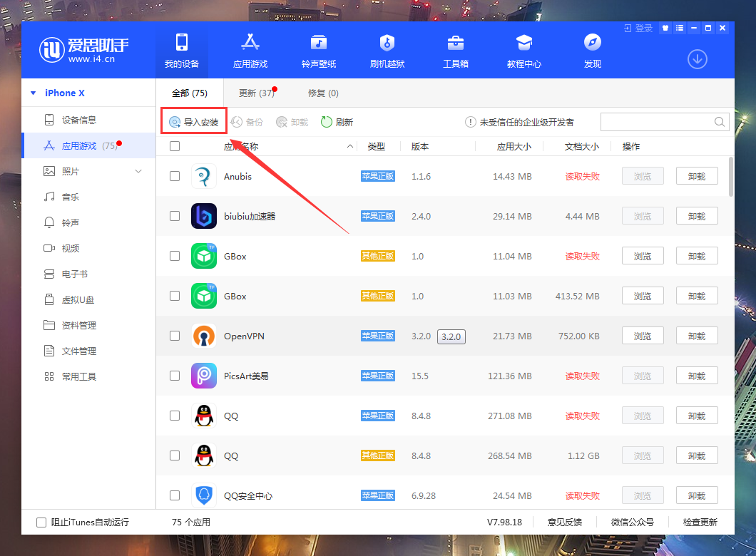Open the download manager circle arrow
Screen dimensions: 756x556
[x=698, y=59]
